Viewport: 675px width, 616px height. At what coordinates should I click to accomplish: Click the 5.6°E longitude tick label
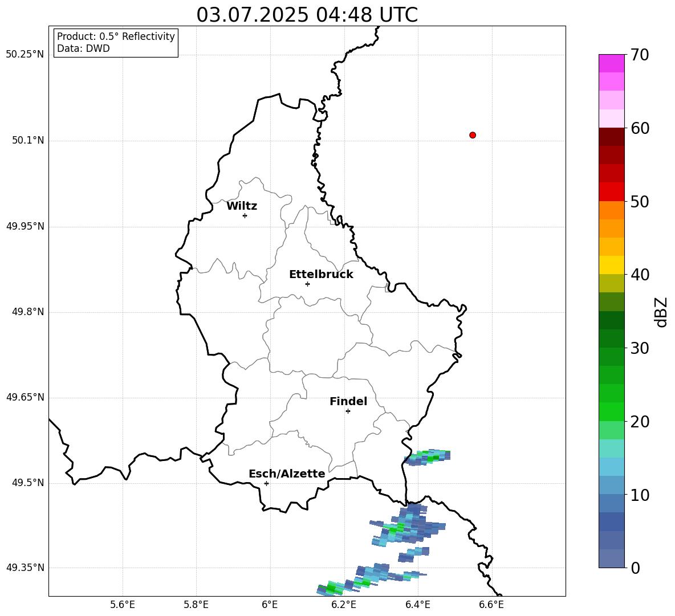(x=122, y=605)
